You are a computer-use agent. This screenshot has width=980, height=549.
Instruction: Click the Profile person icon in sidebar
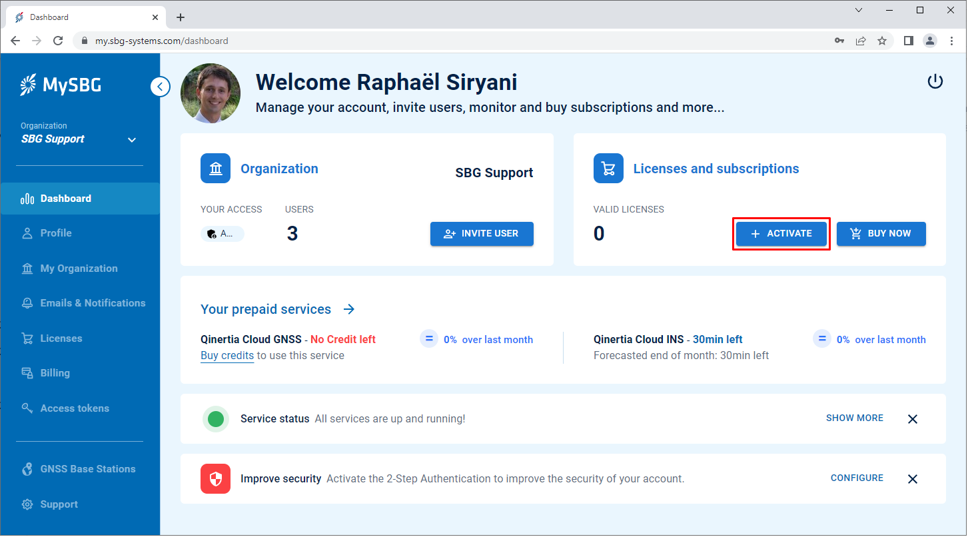click(x=27, y=233)
